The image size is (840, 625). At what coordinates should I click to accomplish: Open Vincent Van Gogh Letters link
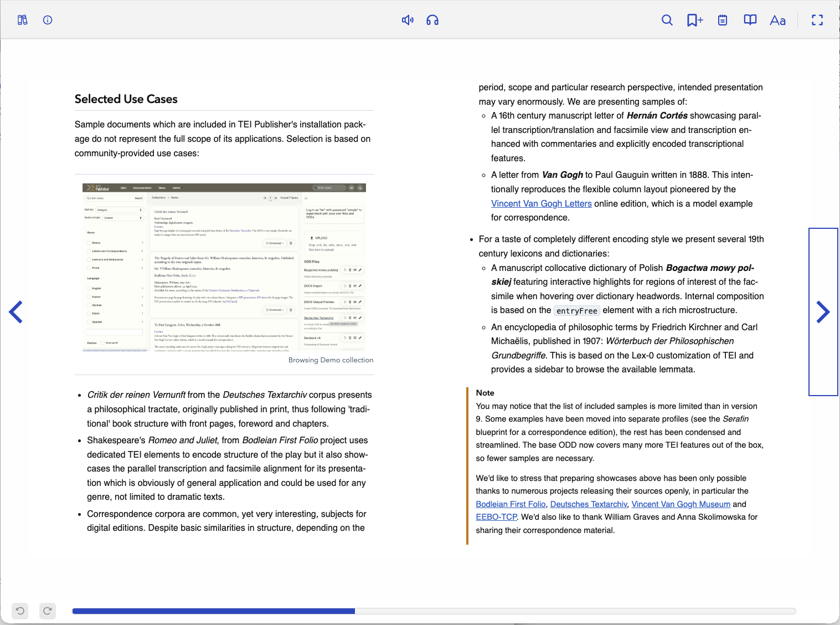pos(542,203)
